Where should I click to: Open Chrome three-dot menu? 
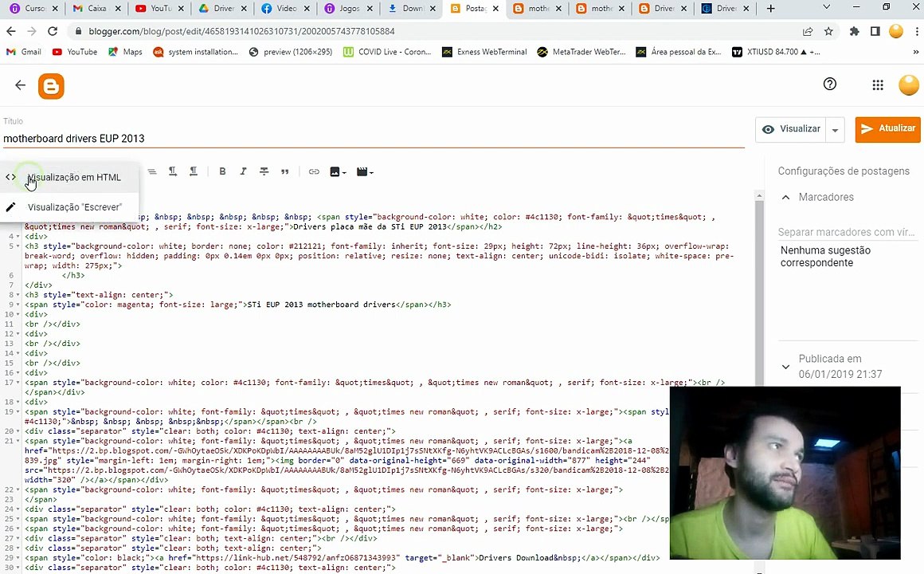pyautogui.click(x=916, y=31)
